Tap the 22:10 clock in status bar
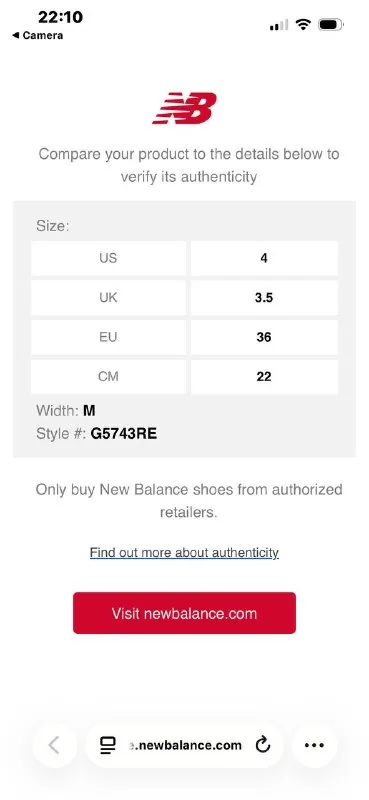The image size is (369, 800). pyautogui.click(x=60, y=17)
